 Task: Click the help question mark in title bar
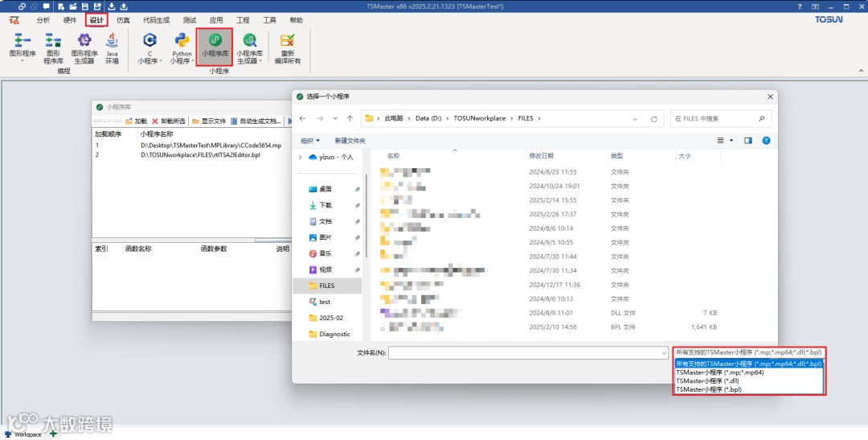(800, 6)
